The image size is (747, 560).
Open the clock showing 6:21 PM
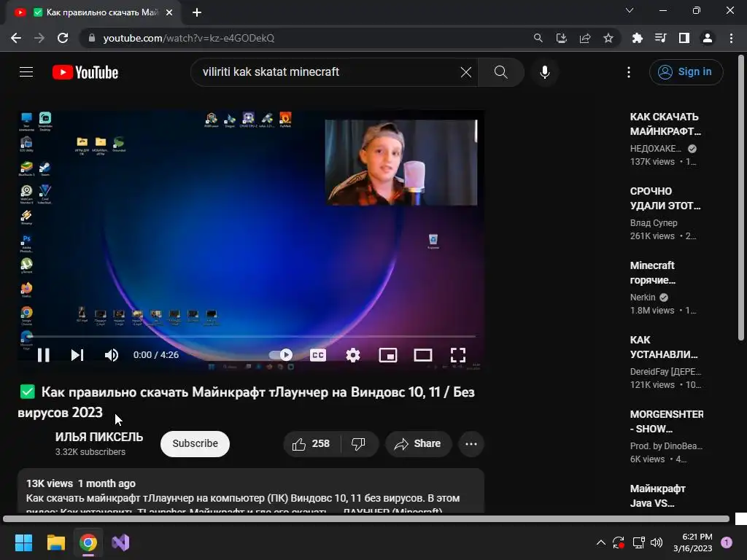(x=692, y=542)
